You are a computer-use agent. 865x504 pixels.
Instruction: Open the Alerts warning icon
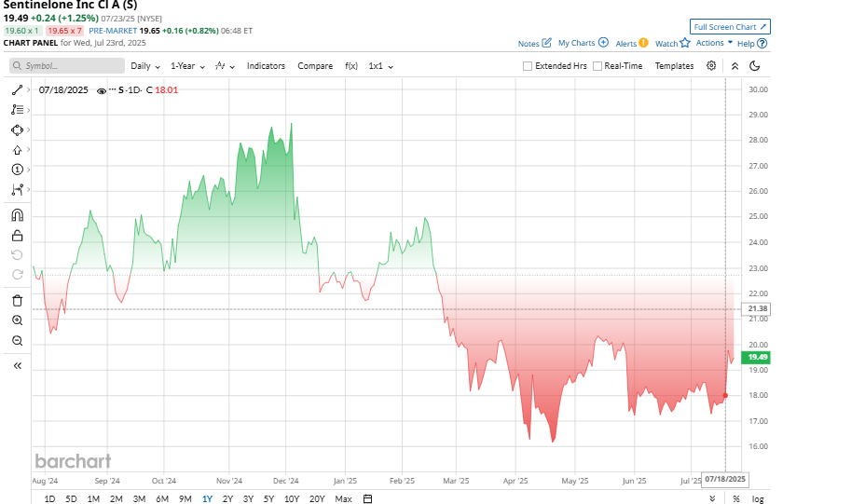point(643,43)
